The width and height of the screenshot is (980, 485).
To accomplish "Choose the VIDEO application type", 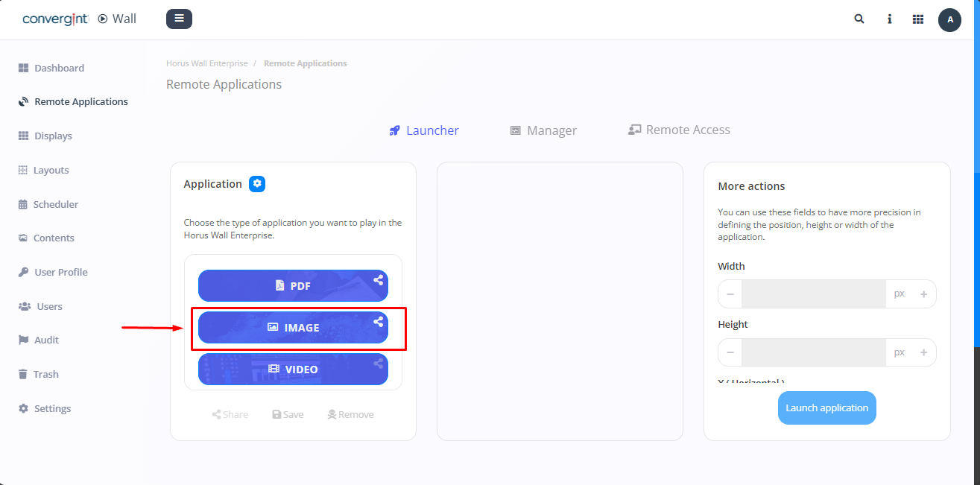I will click(292, 370).
